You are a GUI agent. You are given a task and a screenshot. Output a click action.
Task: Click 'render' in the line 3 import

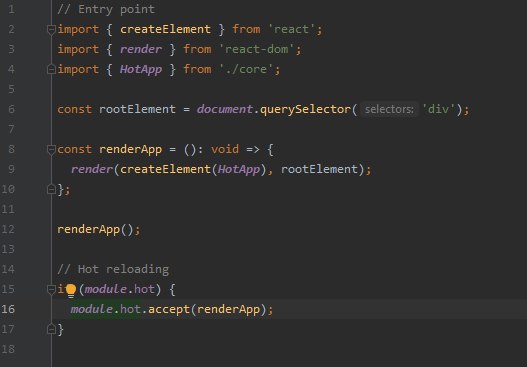pos(141,49)
